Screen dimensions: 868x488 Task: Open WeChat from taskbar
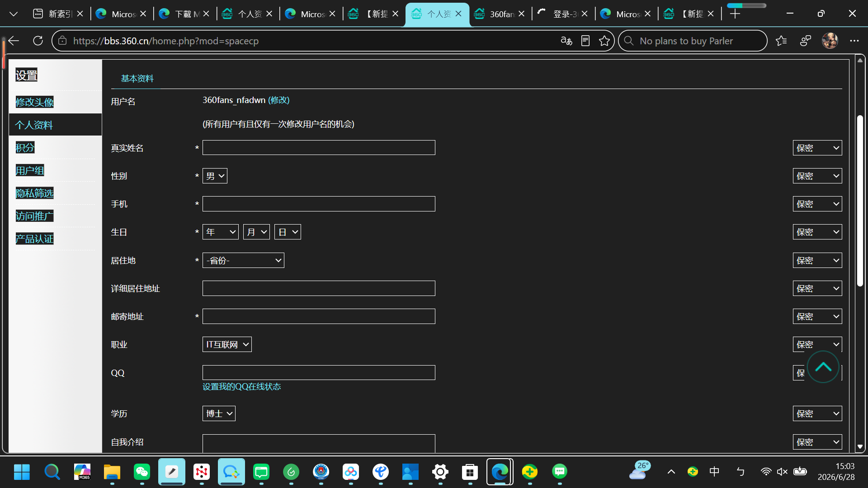tap(142, 472)
